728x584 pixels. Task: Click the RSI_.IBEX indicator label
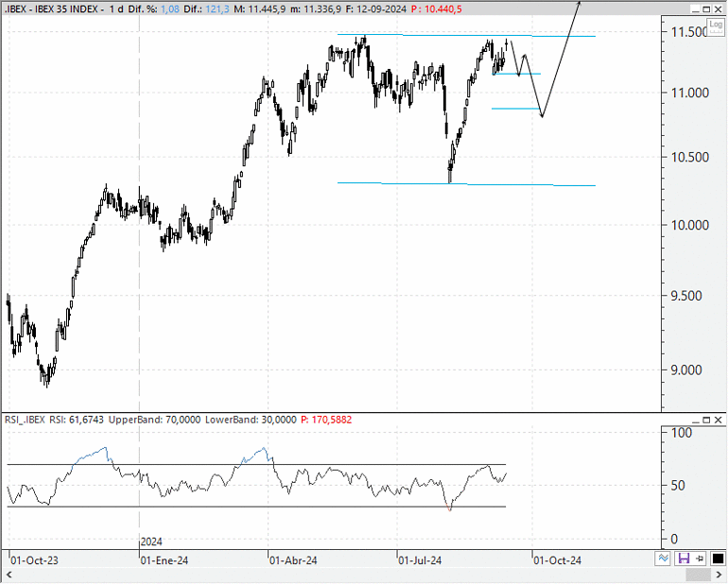(x=25, y=421)
